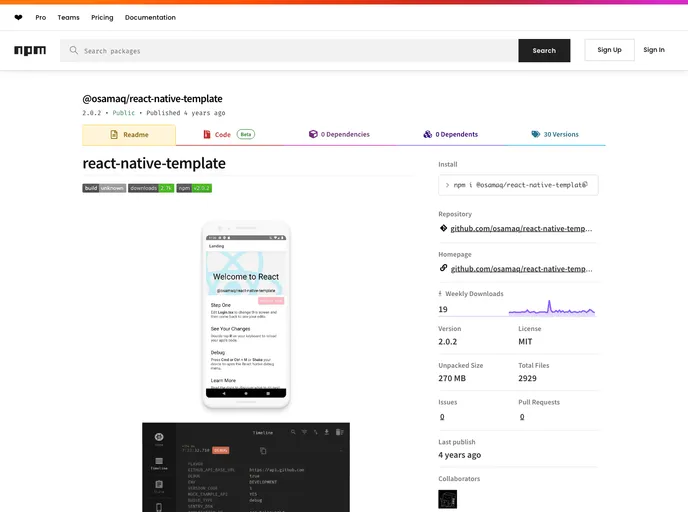Click the Sign In link

tap(654, 50)
